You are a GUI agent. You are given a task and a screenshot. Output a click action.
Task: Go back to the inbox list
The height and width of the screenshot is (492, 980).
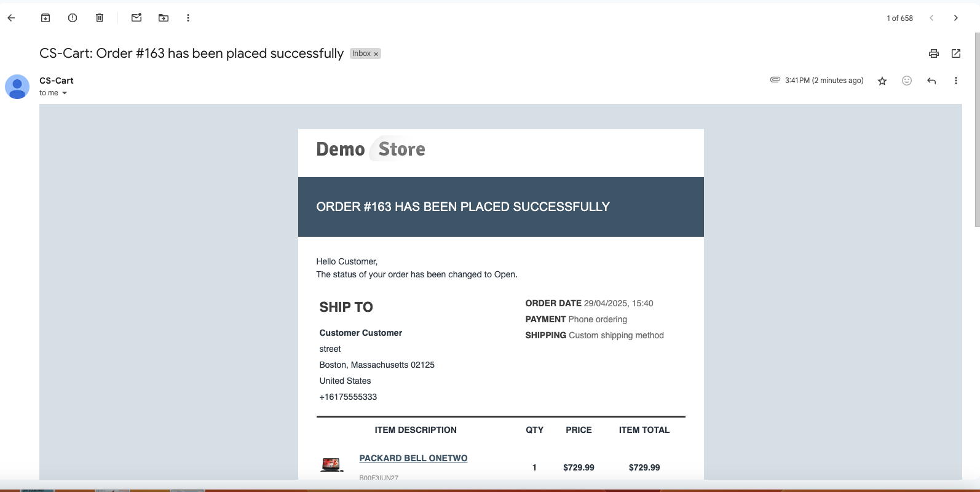(11, 18)
